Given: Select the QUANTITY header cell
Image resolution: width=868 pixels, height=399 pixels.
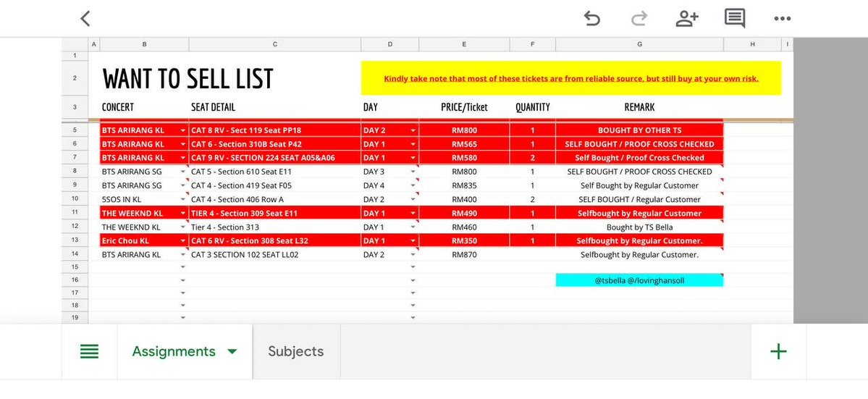Looking at the screenshot, I should [533, 107].
